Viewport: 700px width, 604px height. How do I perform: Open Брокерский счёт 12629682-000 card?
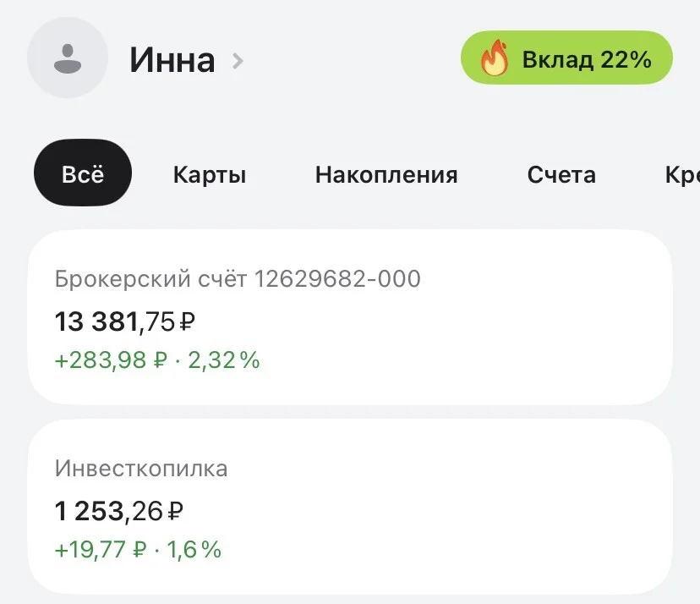pos(350,317)
